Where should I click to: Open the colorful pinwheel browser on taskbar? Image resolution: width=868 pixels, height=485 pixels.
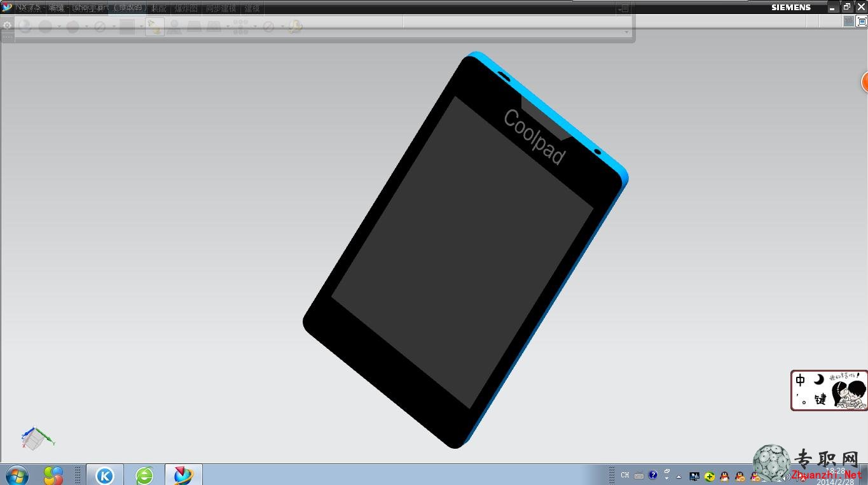pos(53,475)
